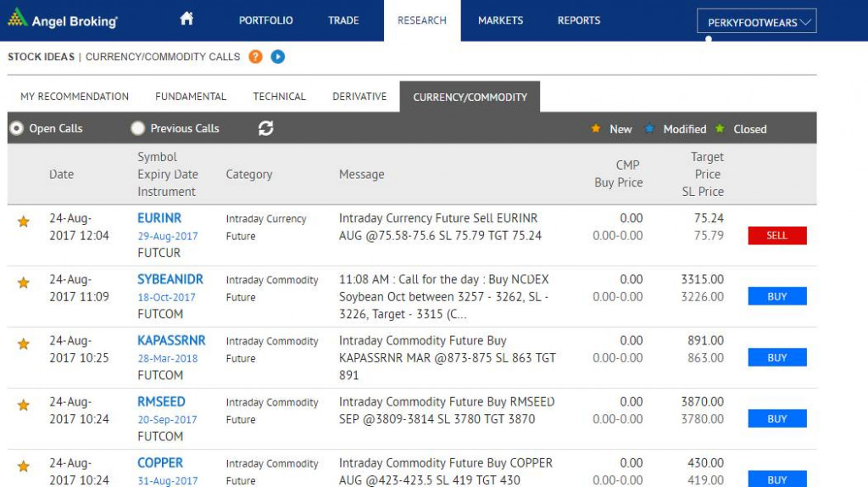The height and width of the screenshot is (487, 868).
Task: Open the PERKYFOOTWEARS account dropdown
Action: [756, 22]
